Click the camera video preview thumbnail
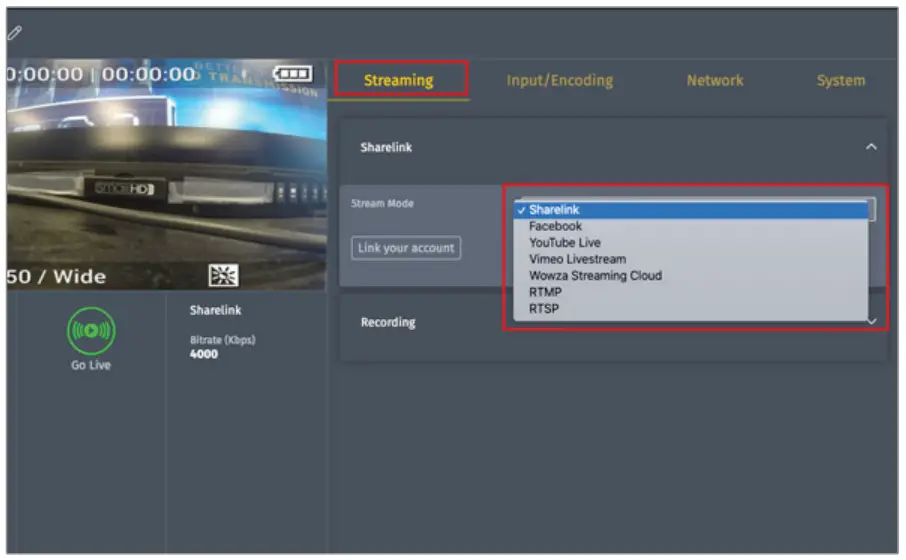The width and height of the screenshot is (906, 560). click(167, 173)
